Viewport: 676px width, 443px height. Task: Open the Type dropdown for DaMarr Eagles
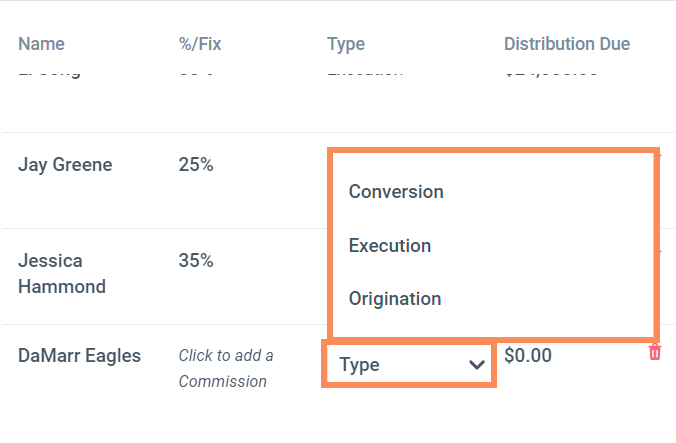[408, 365]
